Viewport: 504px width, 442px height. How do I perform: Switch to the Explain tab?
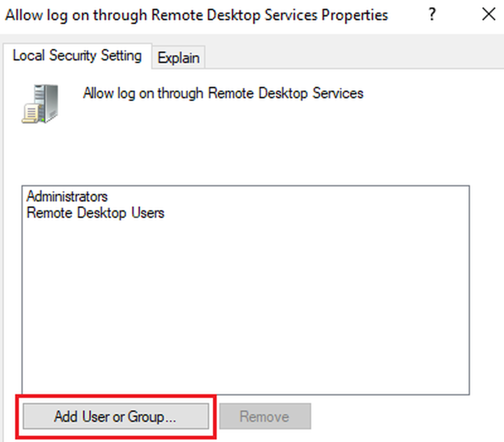178,58
